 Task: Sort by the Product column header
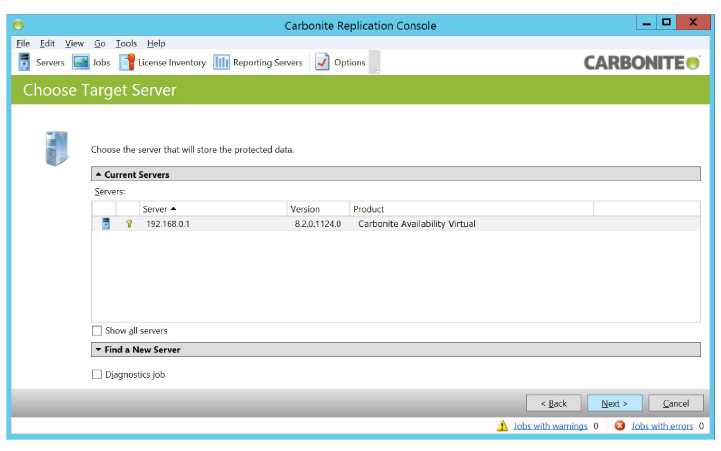(x=471, y=209)
